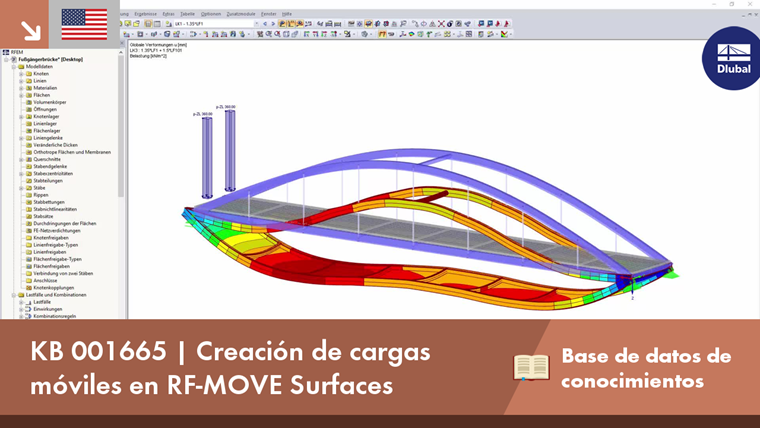Click the Querschnitte folder icon
This screenshot has width=760, height=428.
click(x=29, y=159)
